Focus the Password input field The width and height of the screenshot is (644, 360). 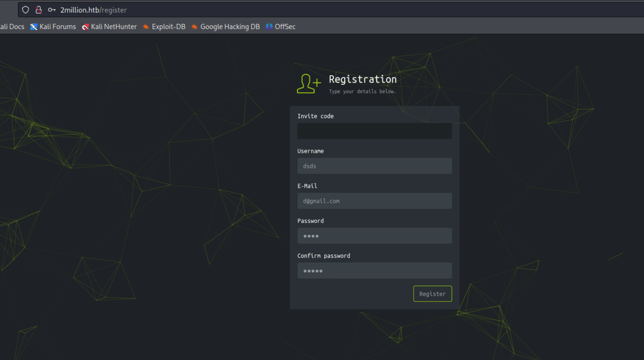tap(374, 236)
